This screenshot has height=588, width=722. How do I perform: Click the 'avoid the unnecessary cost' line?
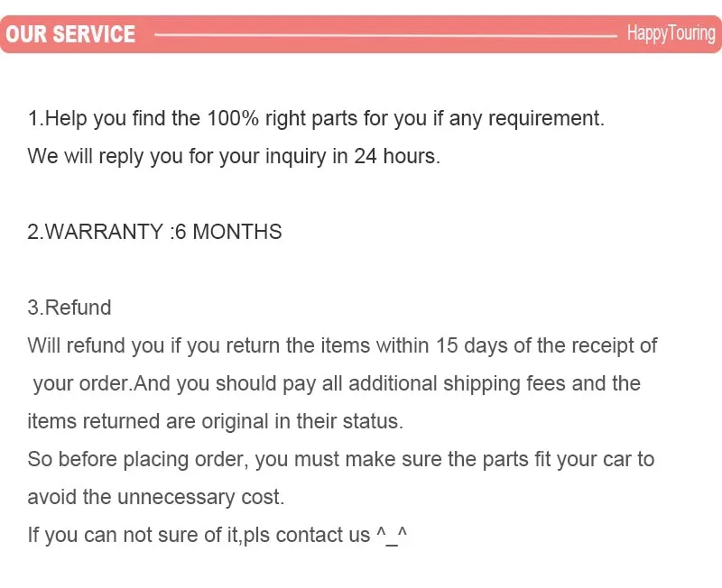pyautogui.click(x=156, y=497)
